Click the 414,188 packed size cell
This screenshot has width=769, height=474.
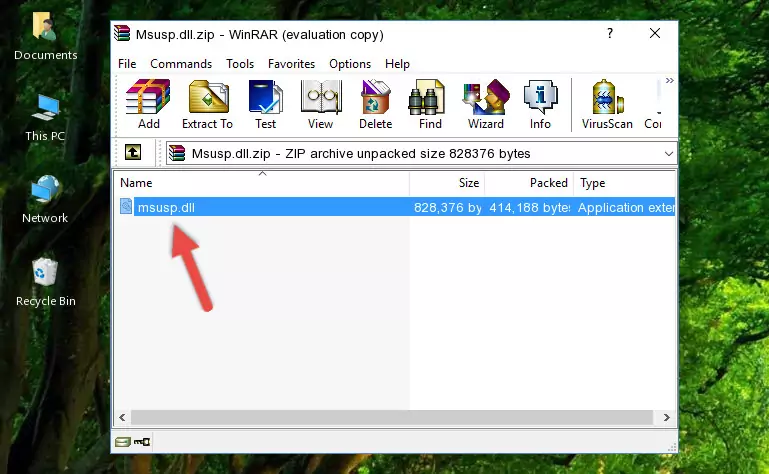click(529, 208)
